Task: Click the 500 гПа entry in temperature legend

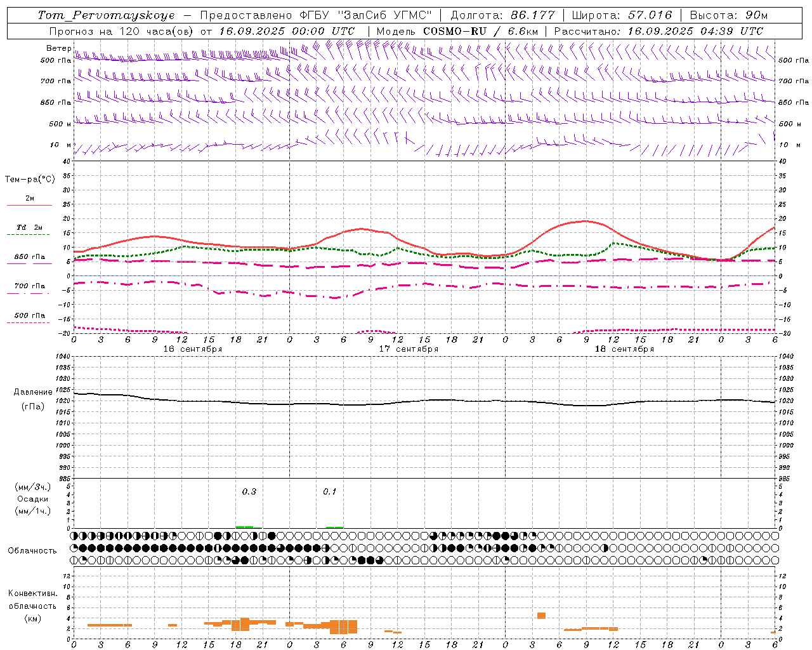Action: click(30, 315)
